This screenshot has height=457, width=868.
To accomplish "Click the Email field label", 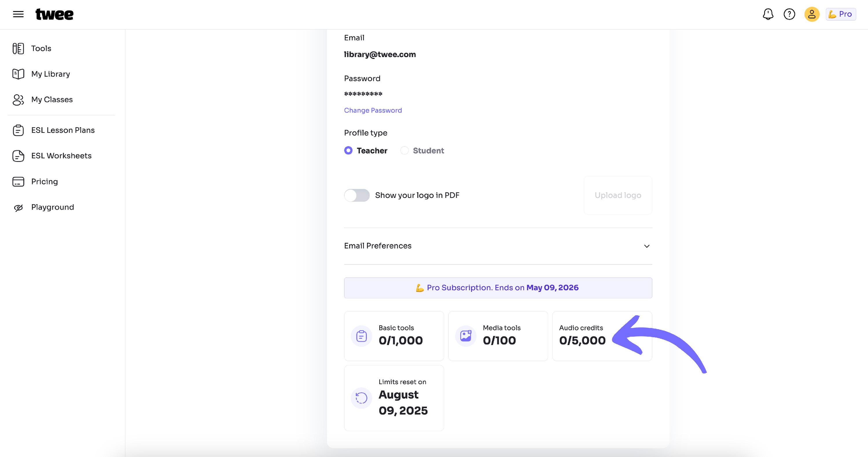I will [x=354, y=38].
